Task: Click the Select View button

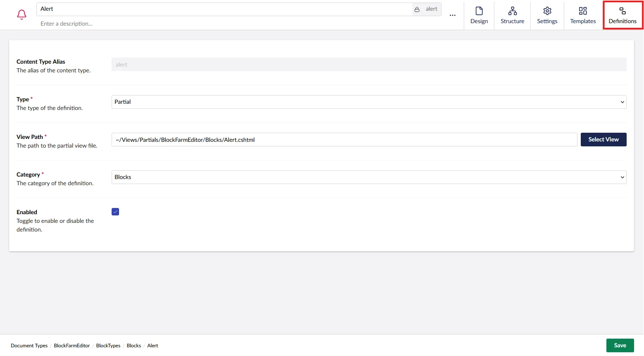Action: (603, 140)
